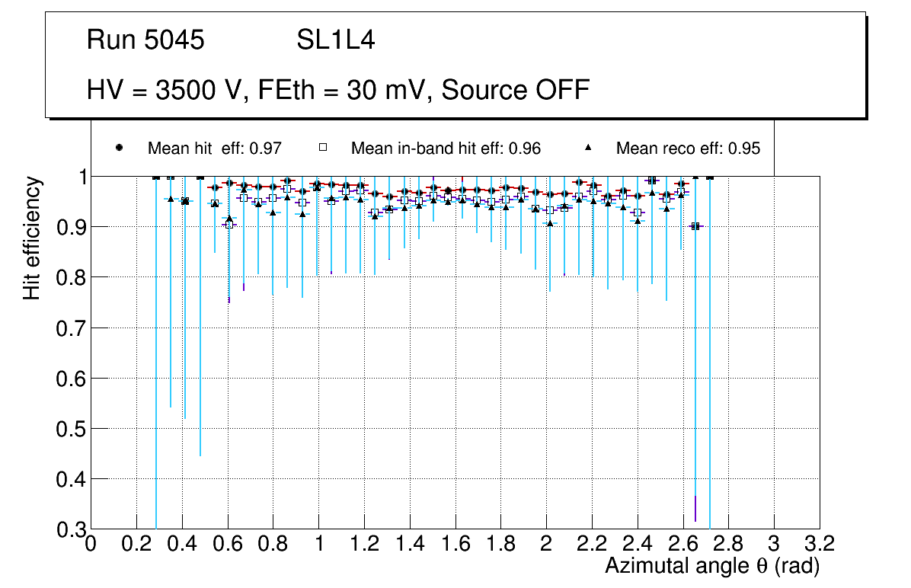
Task: Select the 'Mean hit eff: 0.97' legend text
Action: [x=215, y=149]
